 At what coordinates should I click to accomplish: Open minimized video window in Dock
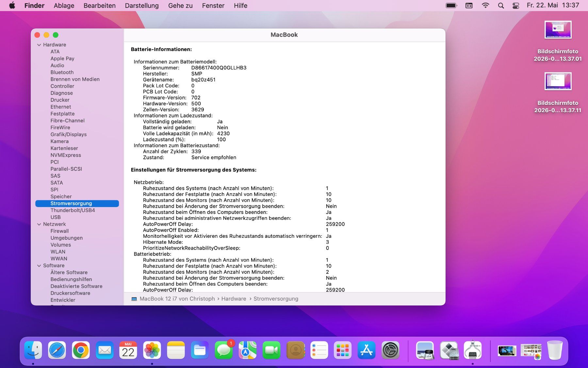pos(507,351)
